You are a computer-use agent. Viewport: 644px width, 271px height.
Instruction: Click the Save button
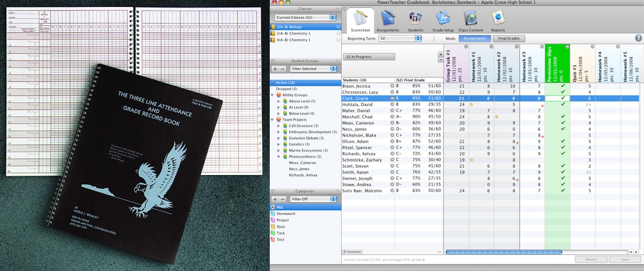pos(624,259)
